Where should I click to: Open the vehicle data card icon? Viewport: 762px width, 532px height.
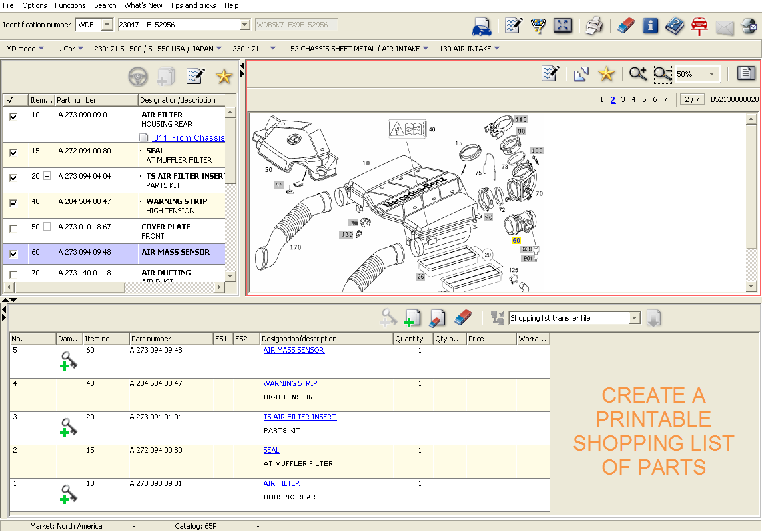click(481, 25)
